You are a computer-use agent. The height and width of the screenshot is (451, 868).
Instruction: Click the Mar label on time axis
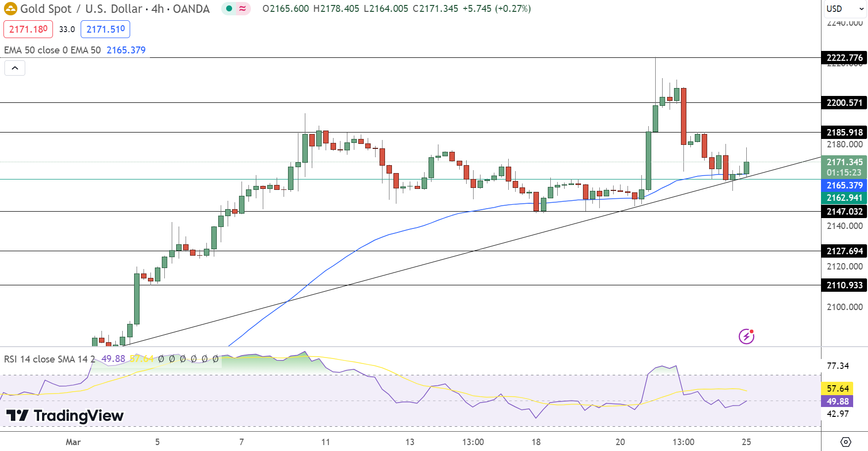(x=73, y=442)
